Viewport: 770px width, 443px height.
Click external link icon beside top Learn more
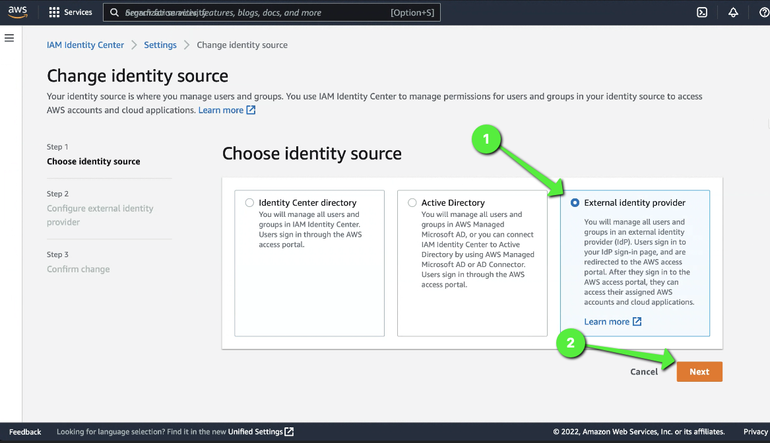(251, 110)
